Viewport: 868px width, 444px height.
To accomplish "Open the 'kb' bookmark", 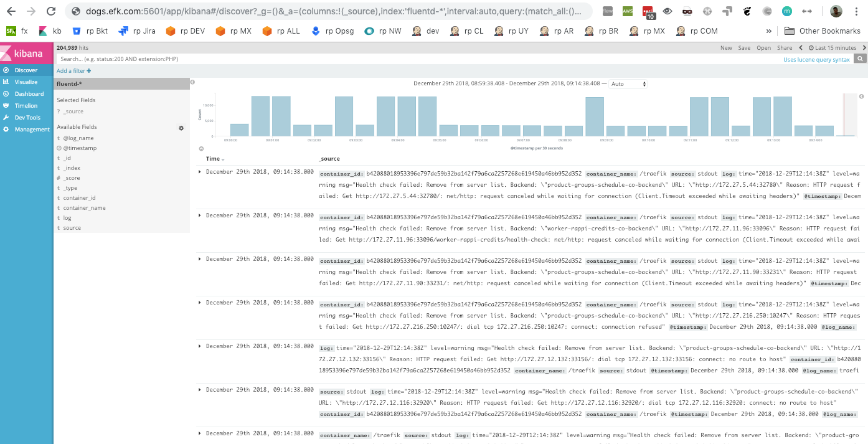I will pos(50,31).
